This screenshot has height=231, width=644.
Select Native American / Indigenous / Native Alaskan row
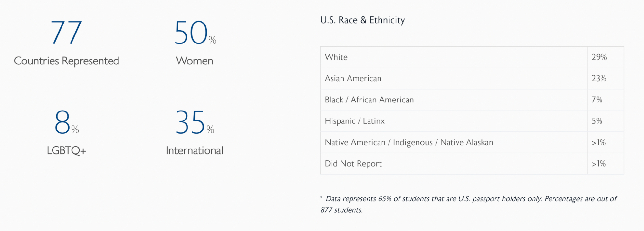tap(472, 142)
